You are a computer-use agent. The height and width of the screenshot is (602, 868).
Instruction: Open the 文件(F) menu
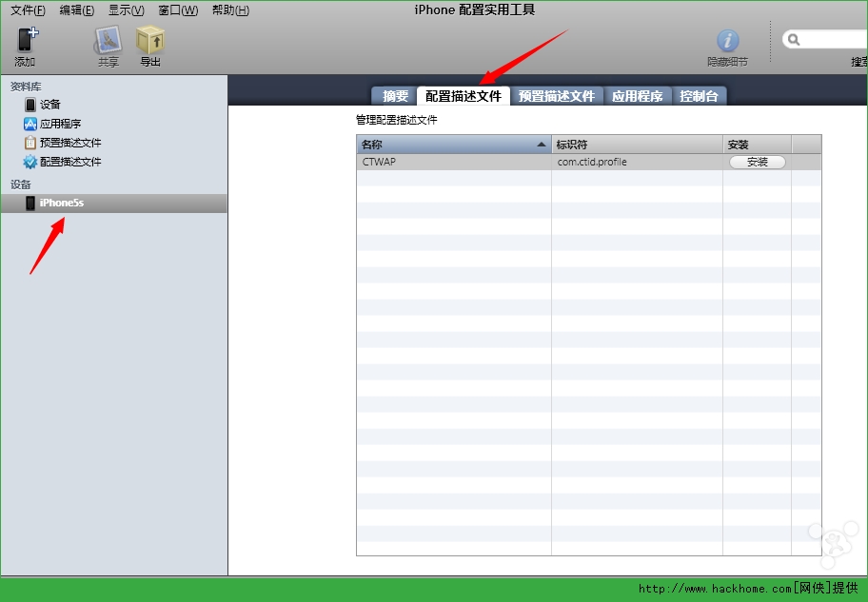point(29,10)
